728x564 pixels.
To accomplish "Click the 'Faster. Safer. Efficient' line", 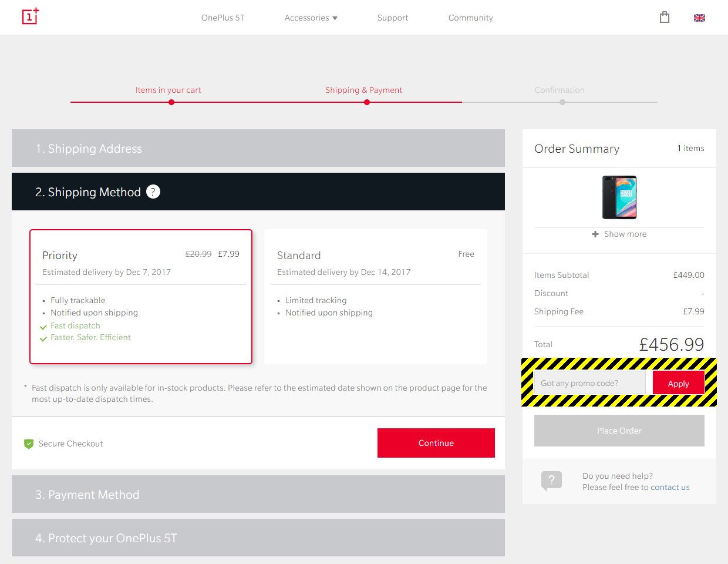I will tap(90, 337).
